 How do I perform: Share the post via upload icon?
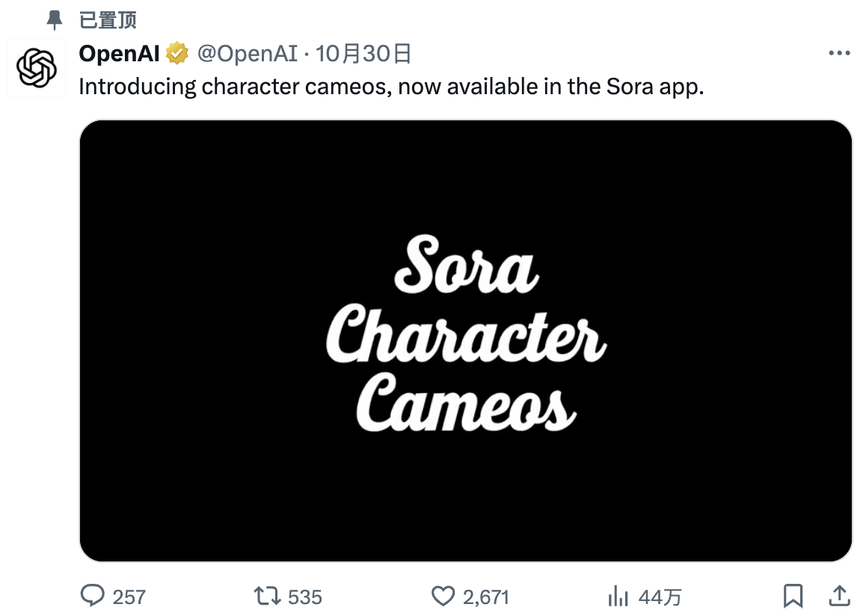point(840,596)
